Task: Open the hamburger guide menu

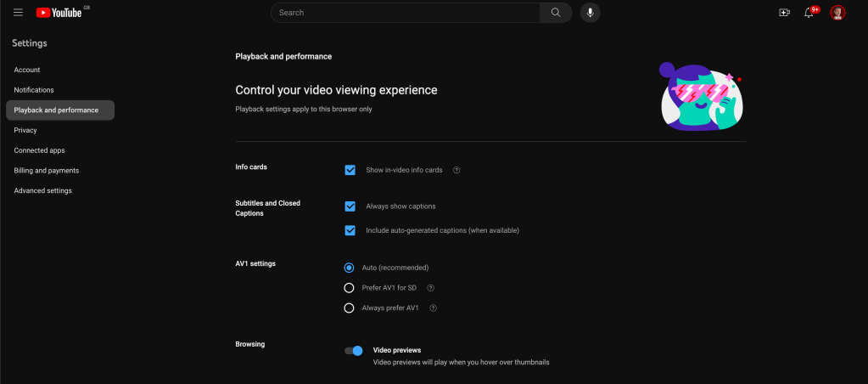Action: click(19, 12)
